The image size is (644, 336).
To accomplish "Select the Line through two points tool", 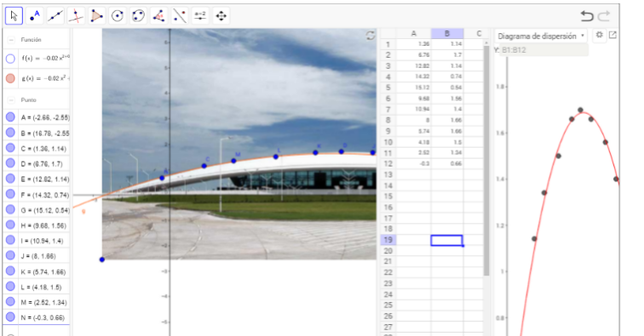I will click(55, 16).
